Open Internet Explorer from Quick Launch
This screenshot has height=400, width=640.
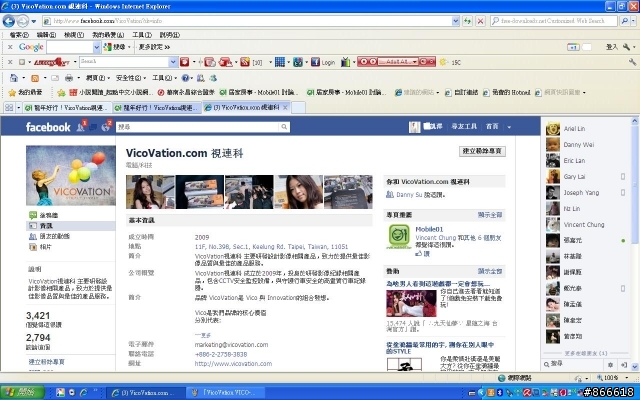pyautogui.click(x=84, y=393)
